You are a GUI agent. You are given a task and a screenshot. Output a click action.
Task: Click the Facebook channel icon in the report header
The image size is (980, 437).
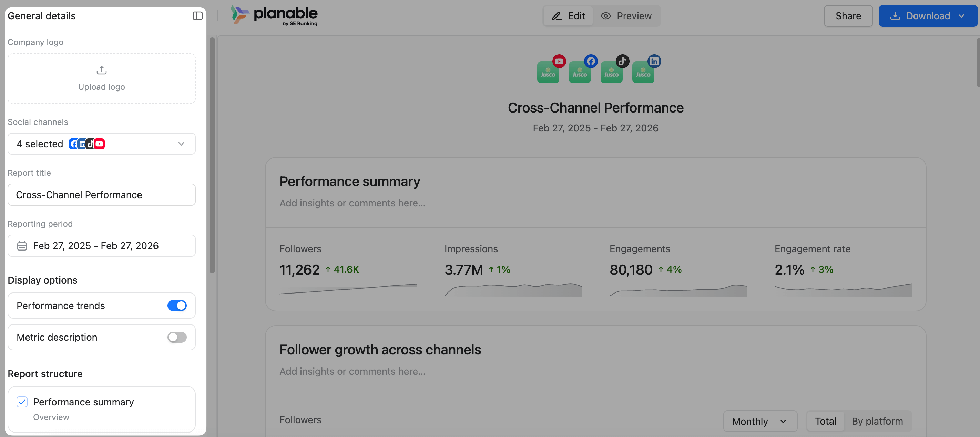[591, 61]
